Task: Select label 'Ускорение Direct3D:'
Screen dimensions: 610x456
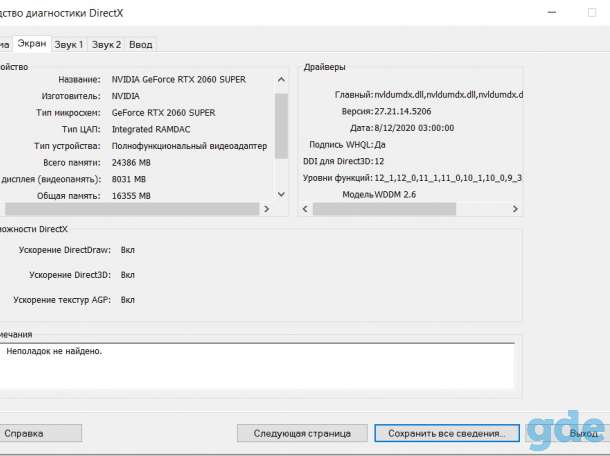Action: [x=70, y=275]
